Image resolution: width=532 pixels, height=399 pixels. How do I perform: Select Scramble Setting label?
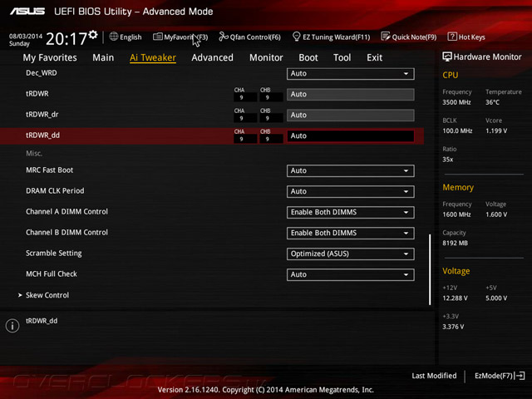tap(54, 253)
